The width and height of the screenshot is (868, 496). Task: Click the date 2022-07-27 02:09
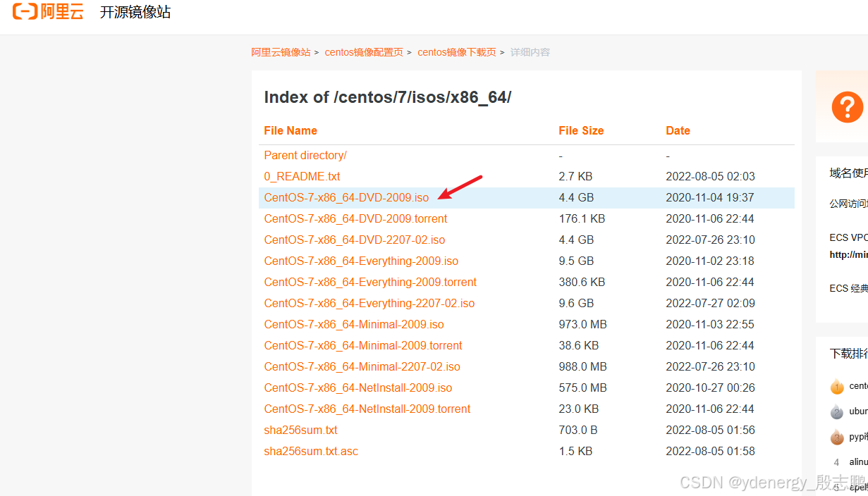[x=710, y=303]
